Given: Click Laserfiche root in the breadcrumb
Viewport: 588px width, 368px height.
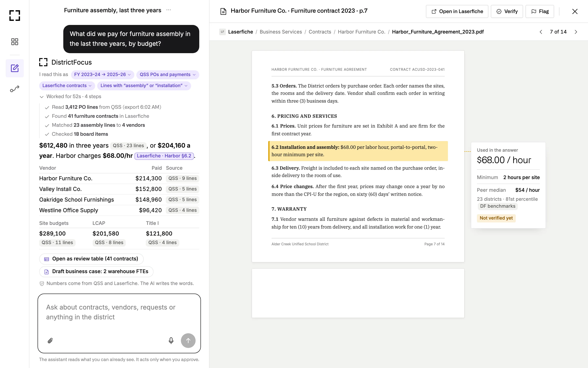Looking at the screenshot, I should pos(240,32).
